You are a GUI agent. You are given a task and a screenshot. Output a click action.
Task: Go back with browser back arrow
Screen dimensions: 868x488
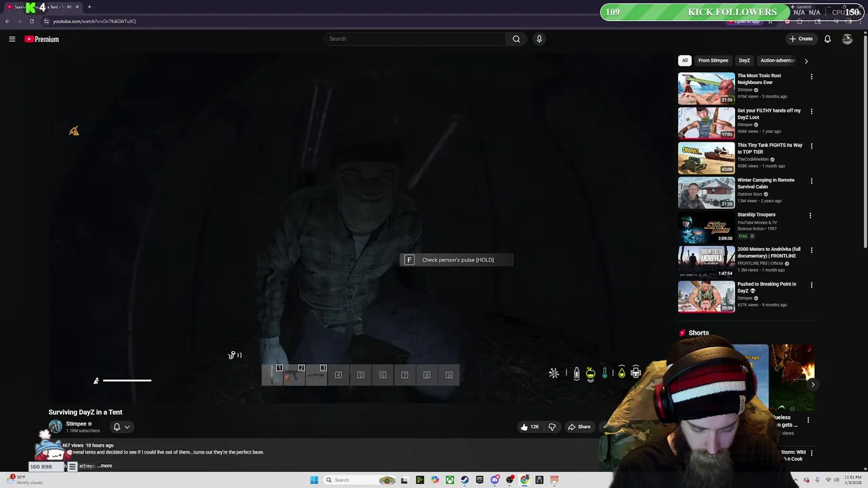pos(7,21)
